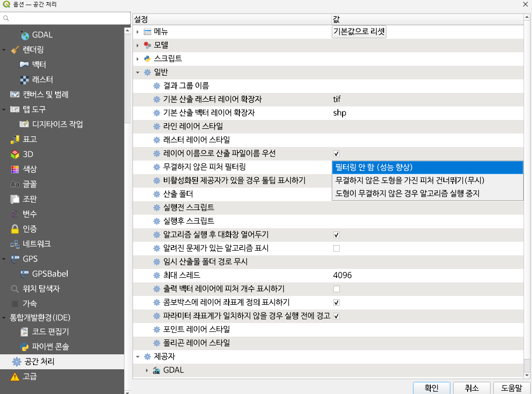Open help with 도움말 button
Image resolution: width=532 pixels, height=394 pixels.
[x=511, y=388]
